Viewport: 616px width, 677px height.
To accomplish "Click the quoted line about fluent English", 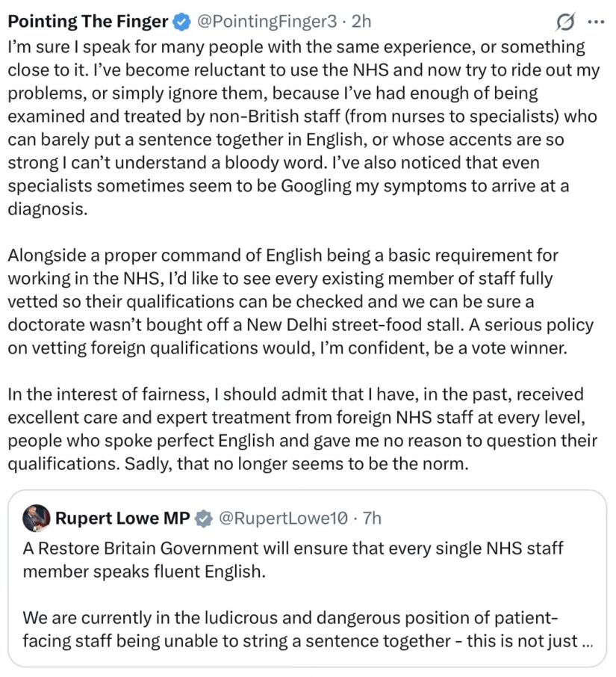I will click(x=293, y=560).
